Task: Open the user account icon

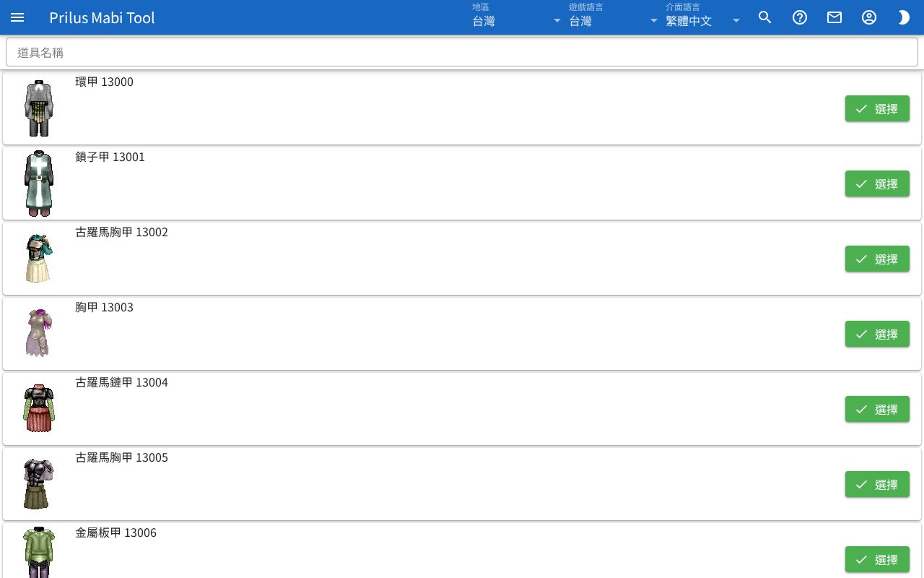Action: point(869,17)
